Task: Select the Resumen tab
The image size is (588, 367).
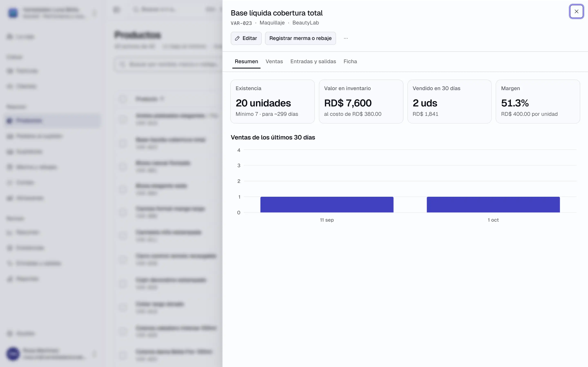Action: [246, 61]
